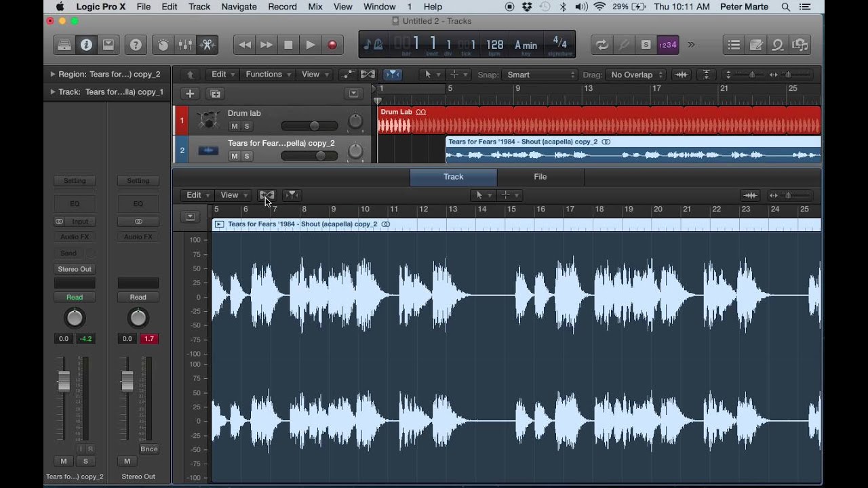The image size is (868, 488).
Task: Open the Navigate menu
Action: tap(239, 7)
